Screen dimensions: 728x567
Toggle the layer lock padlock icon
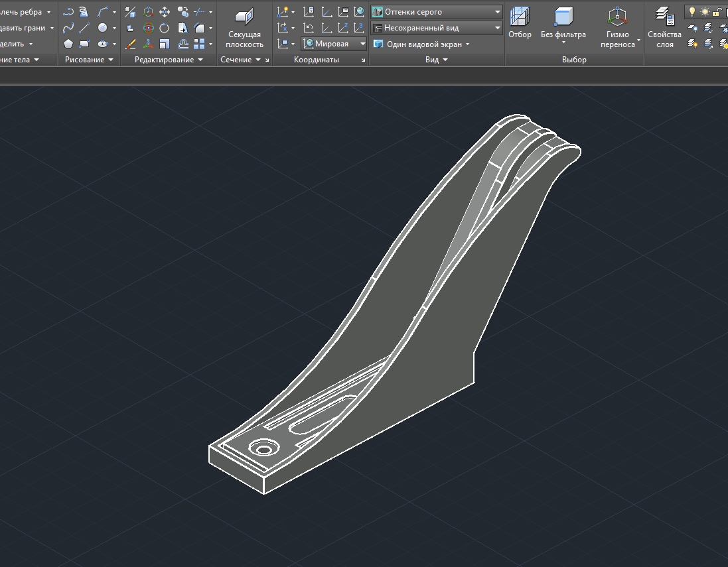717,11
